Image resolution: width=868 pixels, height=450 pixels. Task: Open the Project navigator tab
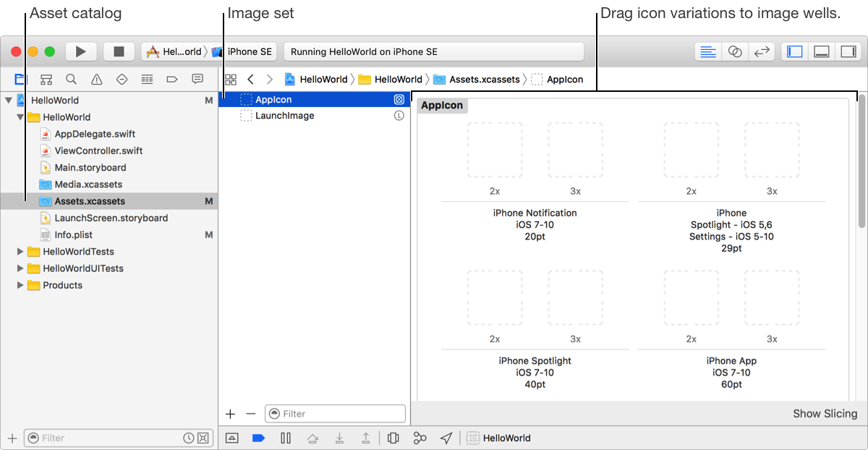pyautogui.click(x=21, y=79)
